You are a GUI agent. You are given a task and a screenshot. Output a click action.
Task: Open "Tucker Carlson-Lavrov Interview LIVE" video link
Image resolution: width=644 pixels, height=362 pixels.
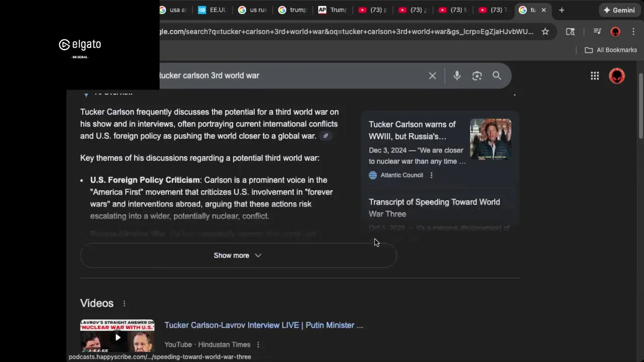coord(264,325)
